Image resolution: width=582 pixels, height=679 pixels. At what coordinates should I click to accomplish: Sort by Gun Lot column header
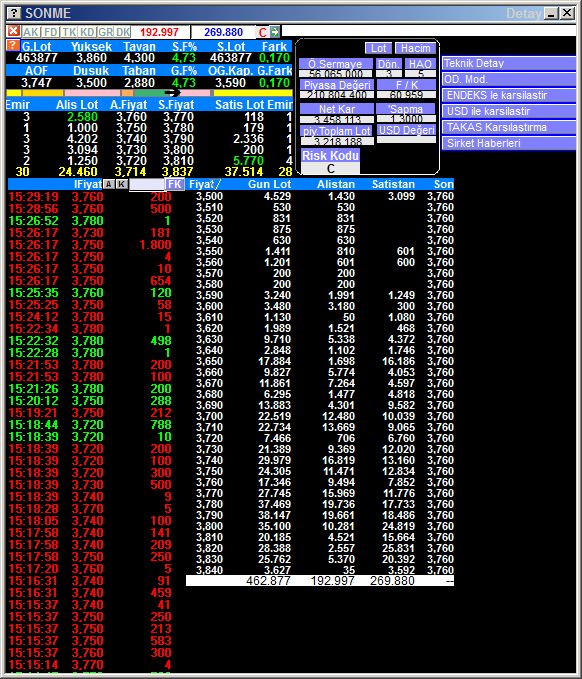coord(269,184)
